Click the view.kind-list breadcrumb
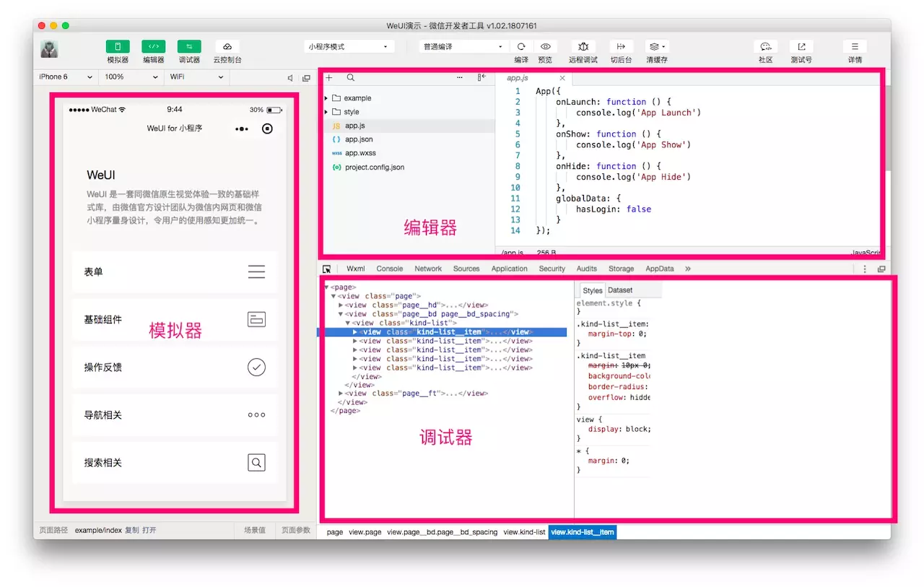 [524, 532]
